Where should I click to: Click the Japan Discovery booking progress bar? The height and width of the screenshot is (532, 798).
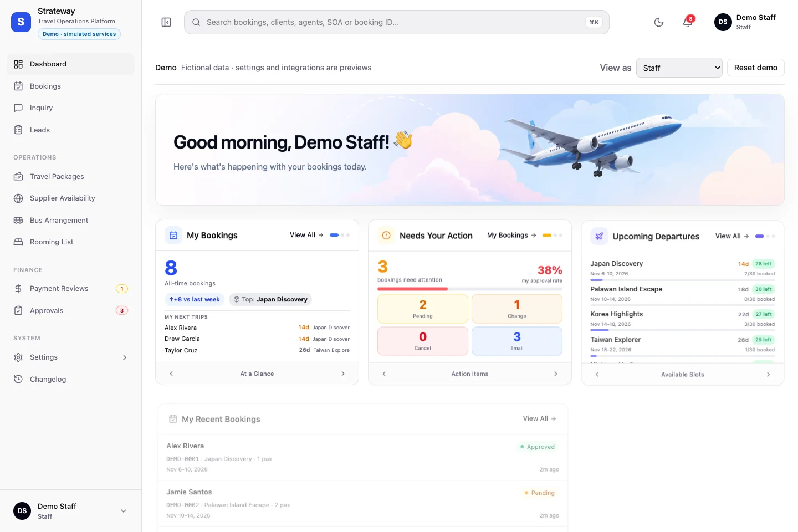click(x=683, y=280)
